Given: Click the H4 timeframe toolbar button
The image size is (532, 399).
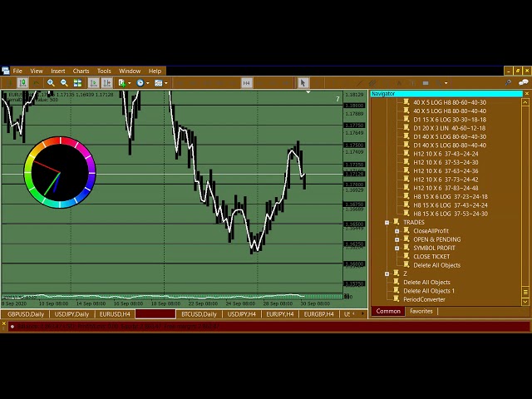Looking at the screenshot, I should [x=246, y=82].
